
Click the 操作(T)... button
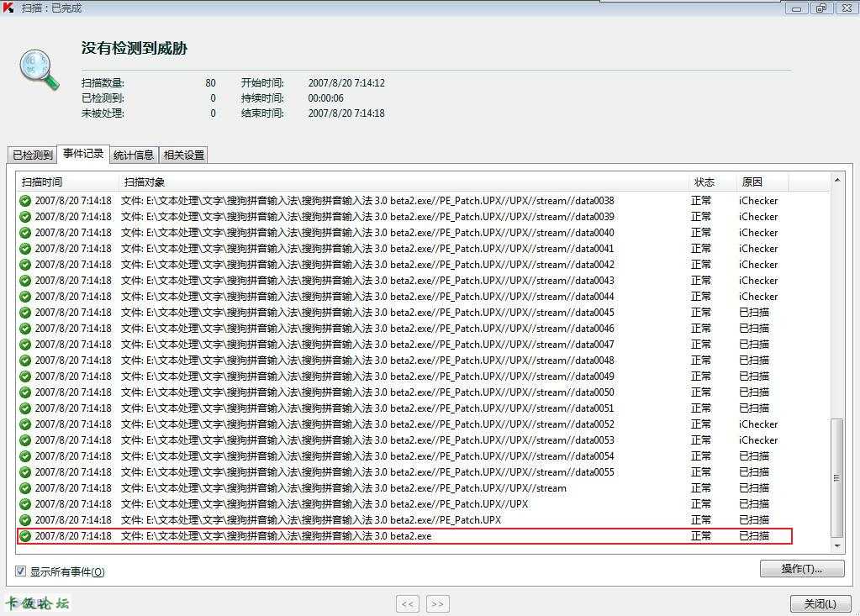(x=802, y=569)
